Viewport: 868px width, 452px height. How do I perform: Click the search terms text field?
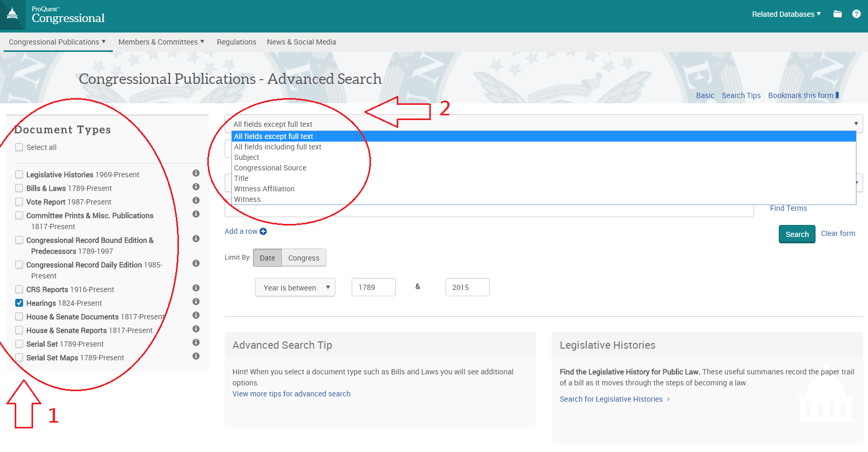(489, 211)
